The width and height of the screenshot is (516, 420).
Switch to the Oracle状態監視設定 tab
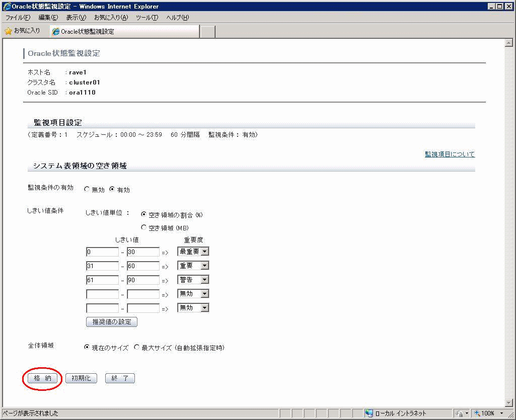coord(125,32)
